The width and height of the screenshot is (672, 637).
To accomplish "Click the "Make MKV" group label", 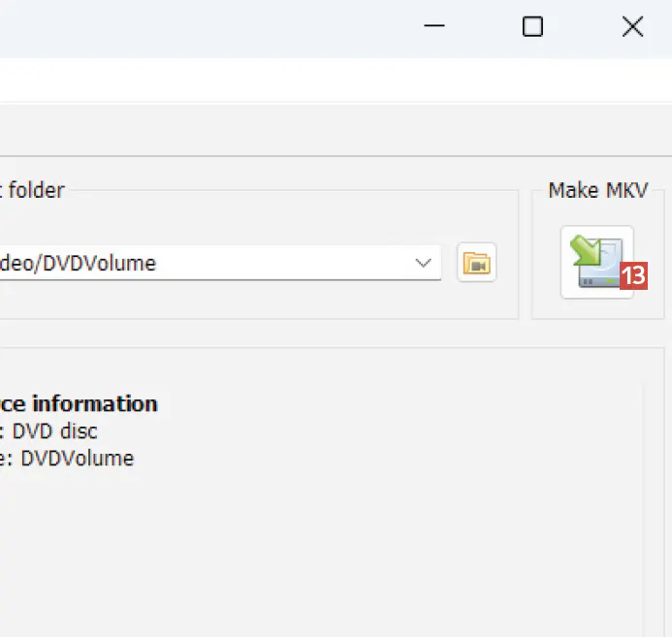I will pyautogui.click(x=597, y=190).
